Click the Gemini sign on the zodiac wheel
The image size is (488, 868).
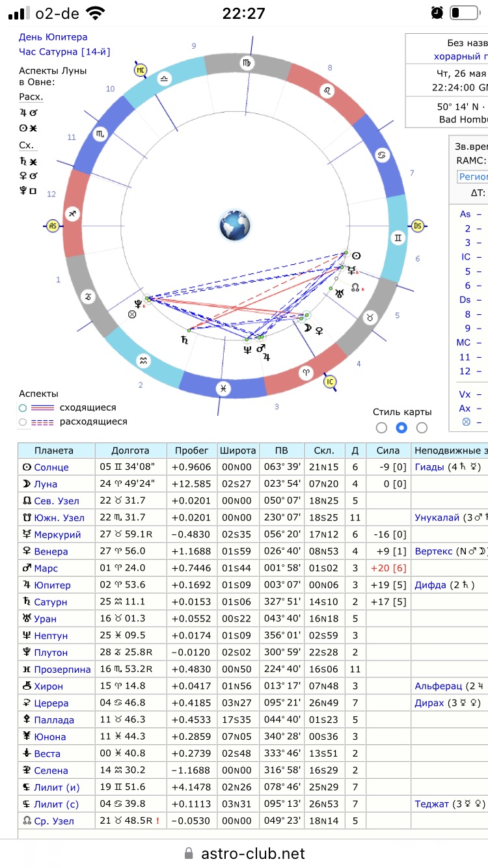point(397,239)
